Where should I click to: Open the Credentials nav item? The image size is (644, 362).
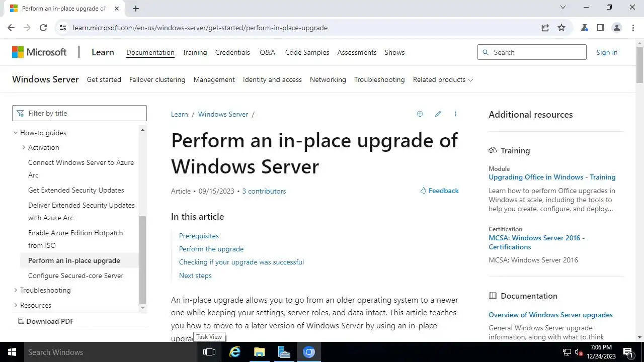(x=232, y=52)
